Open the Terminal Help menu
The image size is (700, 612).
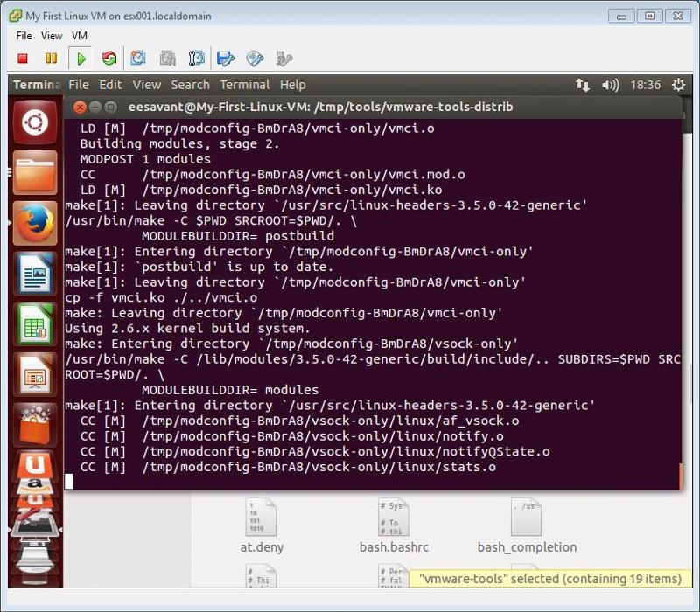(x=293, y=85)
